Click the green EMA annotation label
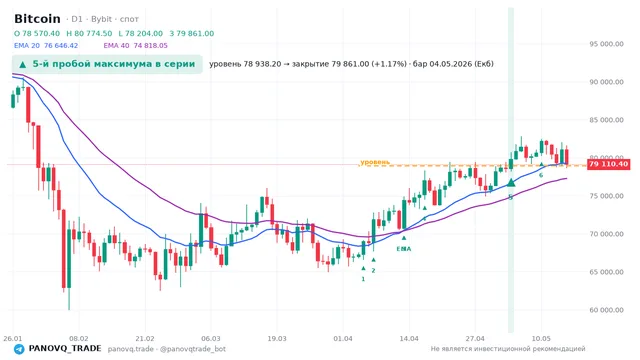The height and width of the screenshot is (360, 640). 404,249
